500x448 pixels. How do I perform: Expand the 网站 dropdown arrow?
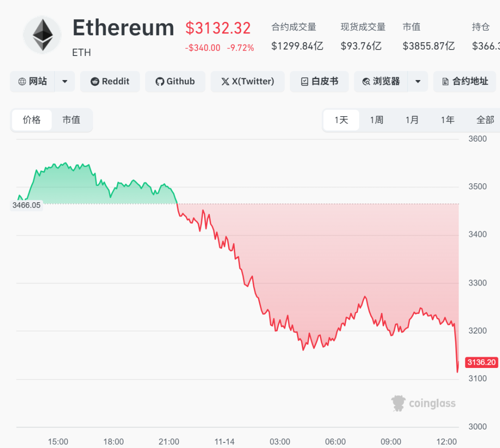(65, 82)
